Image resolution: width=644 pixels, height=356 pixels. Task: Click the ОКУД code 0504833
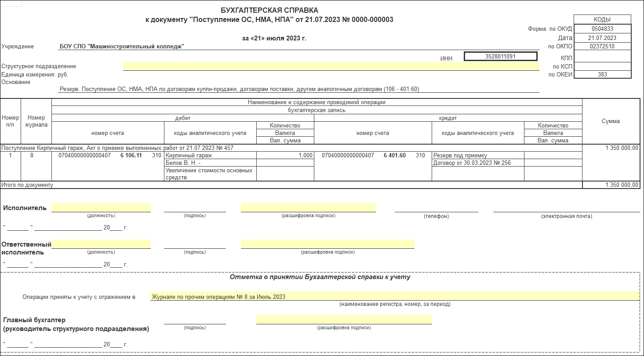click(x=602, y=29)
